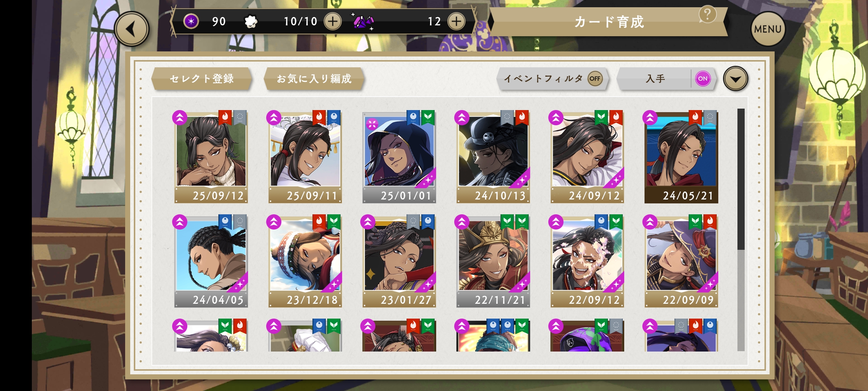Select the winter hat card dated 23/12/18
Screen dimensions: 868x391
tap(305, 261)
